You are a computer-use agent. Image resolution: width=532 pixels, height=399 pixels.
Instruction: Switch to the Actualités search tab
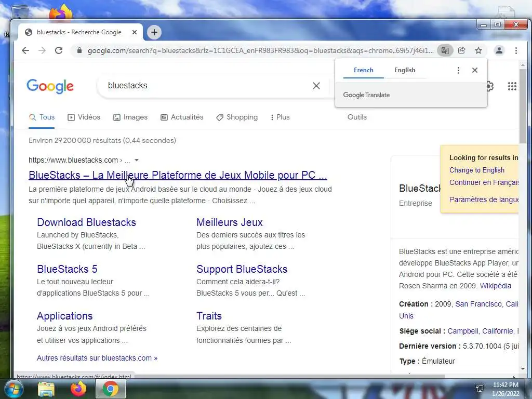[x=182, y=117]
